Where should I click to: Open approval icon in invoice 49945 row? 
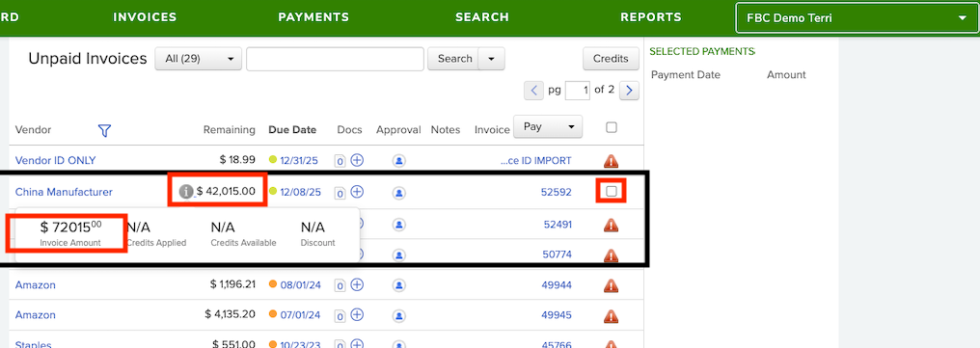point(398,315)
